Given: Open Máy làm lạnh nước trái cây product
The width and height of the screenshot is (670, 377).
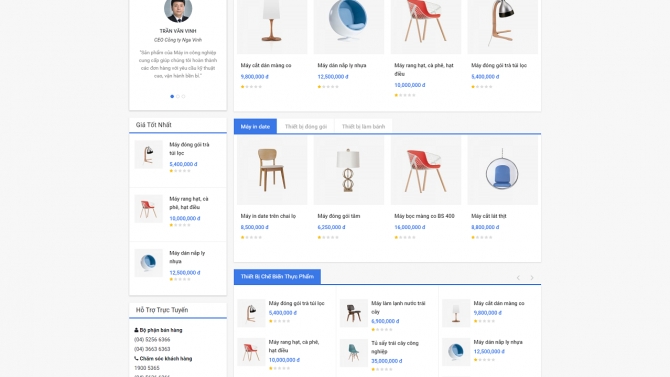Looking at the screenshot, I should point(398,307).
